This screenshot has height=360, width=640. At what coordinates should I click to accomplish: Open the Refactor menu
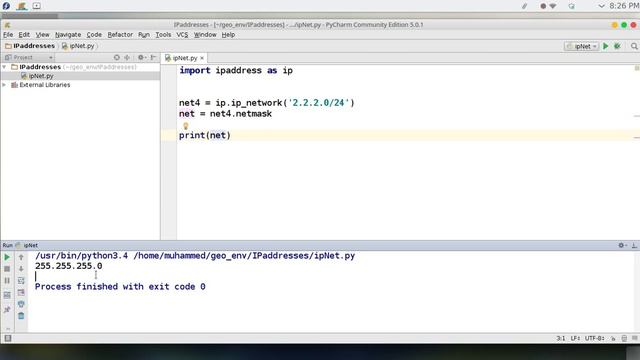pyautogui.click(x=120, y=35)
